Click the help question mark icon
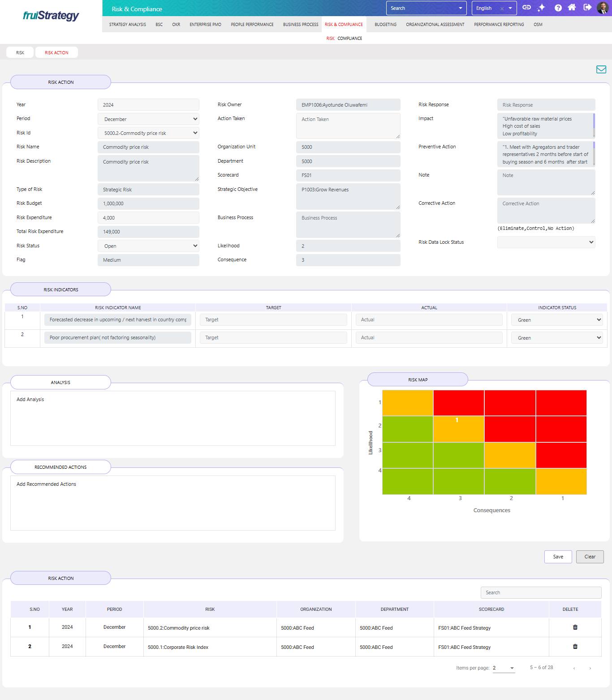This screenshot has width=612, height=700. (558, 8)
